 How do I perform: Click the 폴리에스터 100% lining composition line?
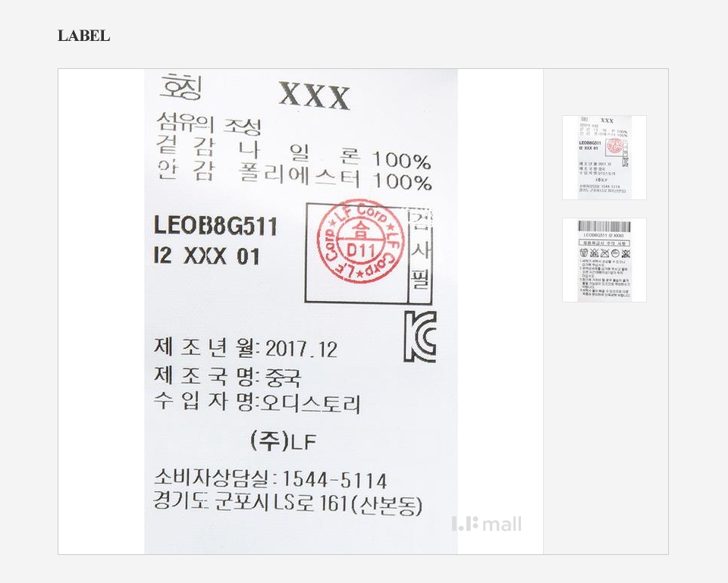click(x=294, y=177)
